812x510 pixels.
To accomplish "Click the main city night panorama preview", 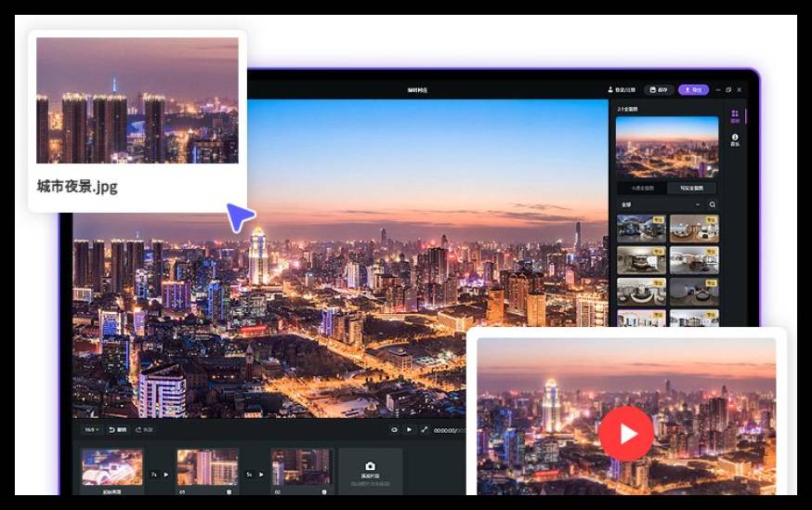I will (x=340, y=259).
